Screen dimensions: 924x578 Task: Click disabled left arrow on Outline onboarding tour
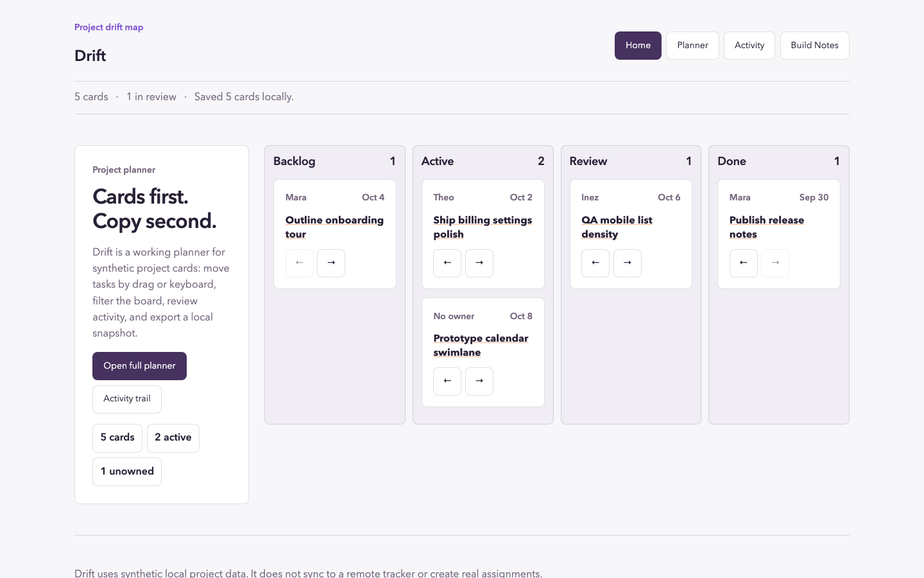point(300,263)
